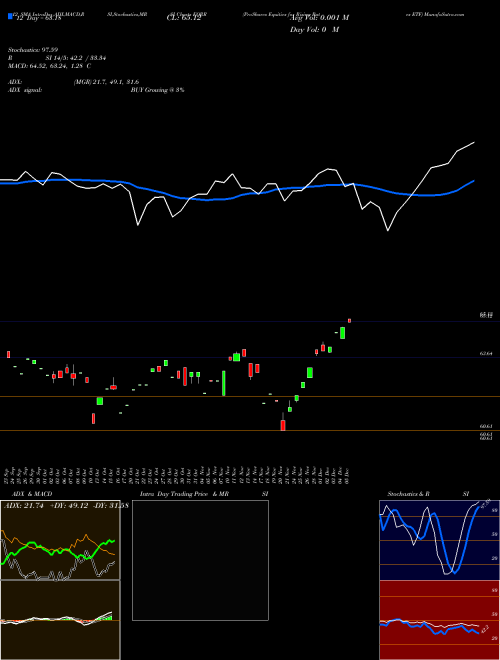Click the 63.64 price axis label
500x660 pixels.
[x=486, y=354]
